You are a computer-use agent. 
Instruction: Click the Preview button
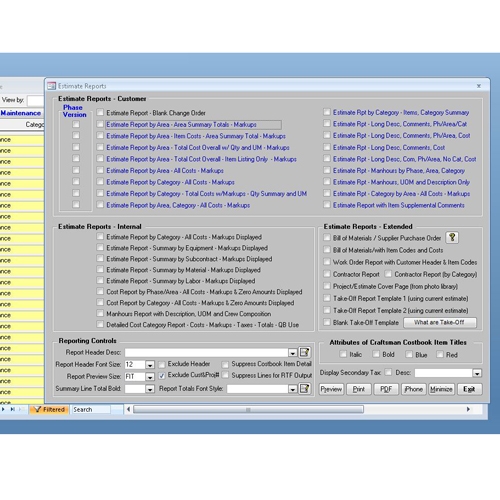click(x=331, y=389)
